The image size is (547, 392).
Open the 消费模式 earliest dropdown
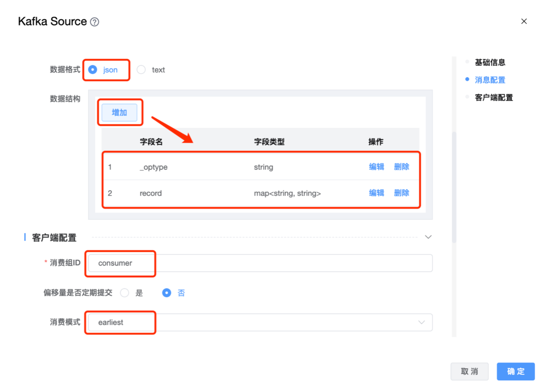click(x=254, y=322)
